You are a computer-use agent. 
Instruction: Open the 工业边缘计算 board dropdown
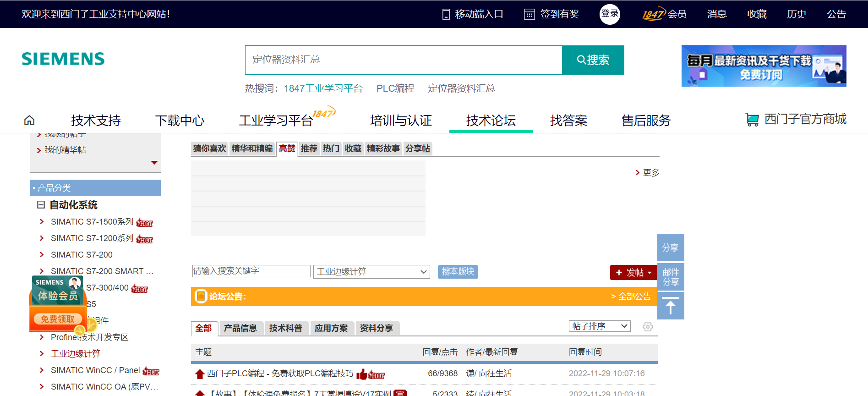[371, 272]
